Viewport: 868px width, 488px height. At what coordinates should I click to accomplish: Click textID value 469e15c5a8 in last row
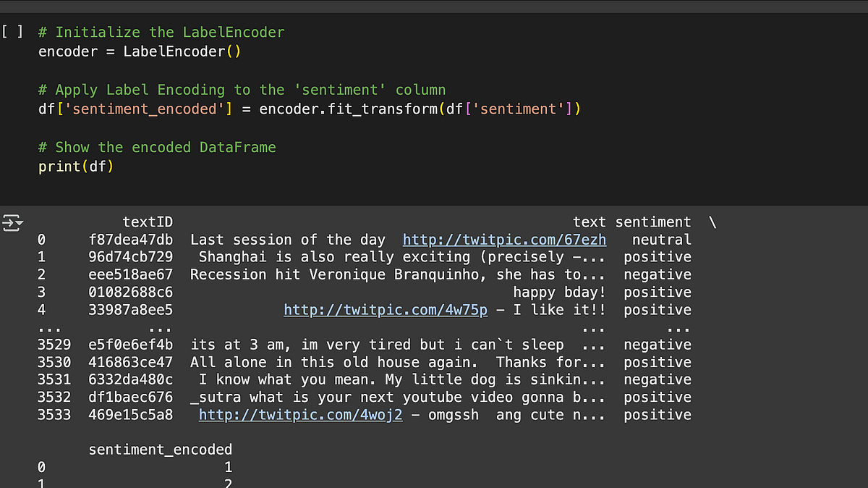(131, 415)
